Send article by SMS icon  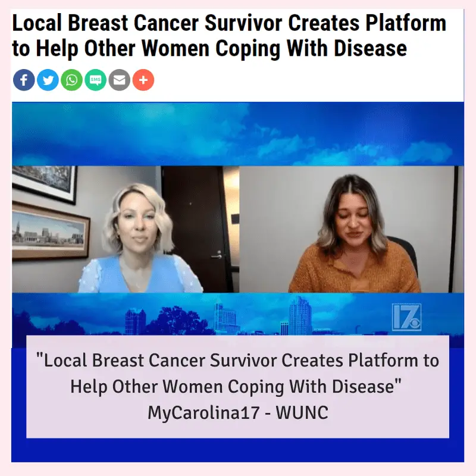tap(95, 80)
